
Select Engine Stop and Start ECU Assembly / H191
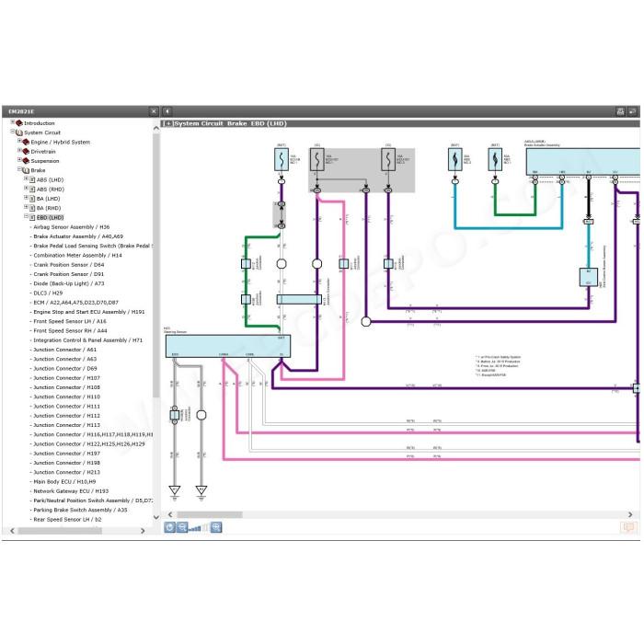pyautogui.click(x=89, y=312)
